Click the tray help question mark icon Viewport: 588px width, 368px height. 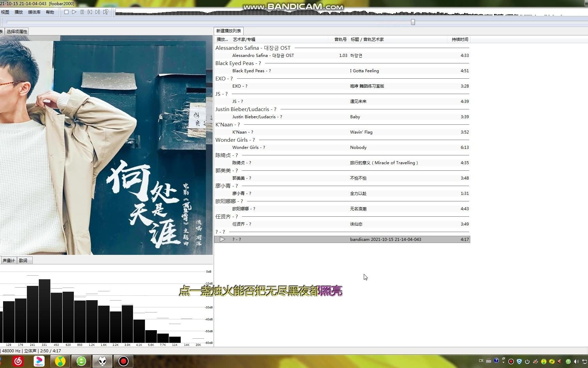point(496,361)
